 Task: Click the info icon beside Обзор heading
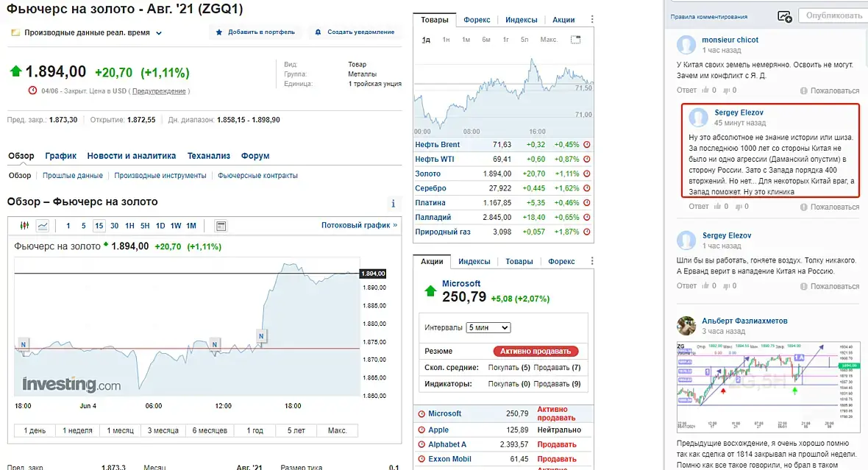click(393, 203)
